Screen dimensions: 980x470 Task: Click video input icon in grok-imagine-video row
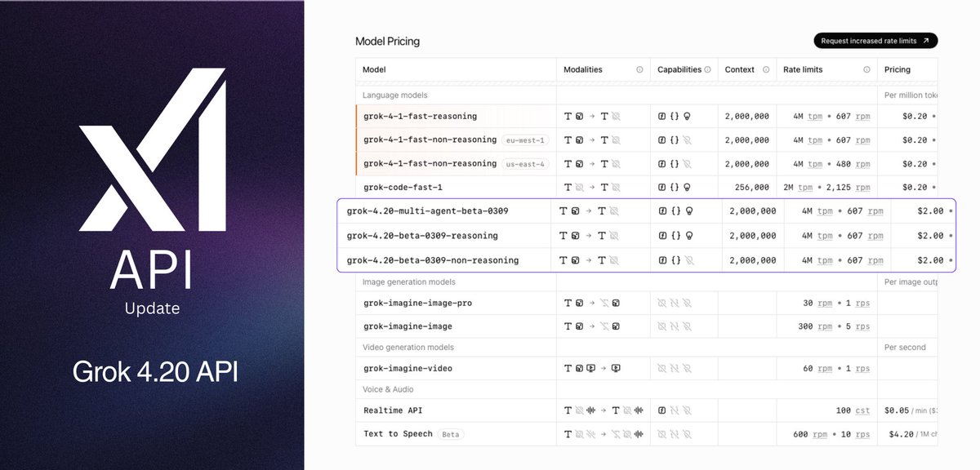coord(590,369)
